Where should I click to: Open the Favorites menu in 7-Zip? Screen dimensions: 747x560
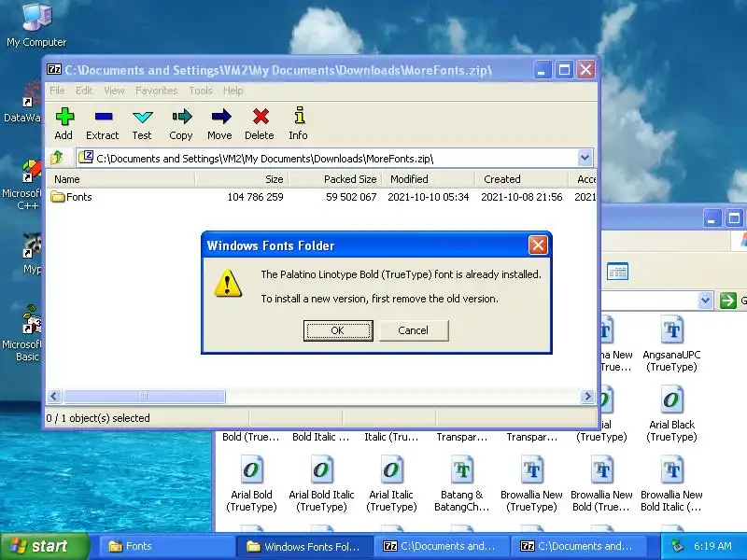tap(156, 91)
